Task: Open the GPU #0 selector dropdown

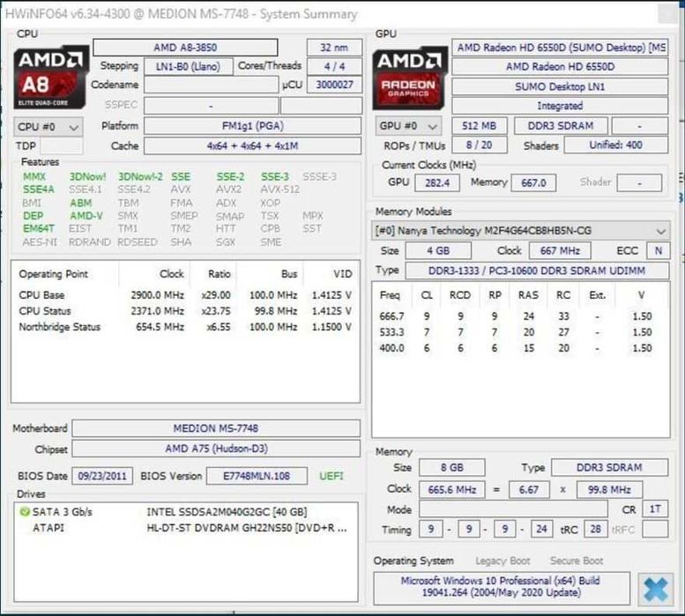Action: click(x=408, y=126)
